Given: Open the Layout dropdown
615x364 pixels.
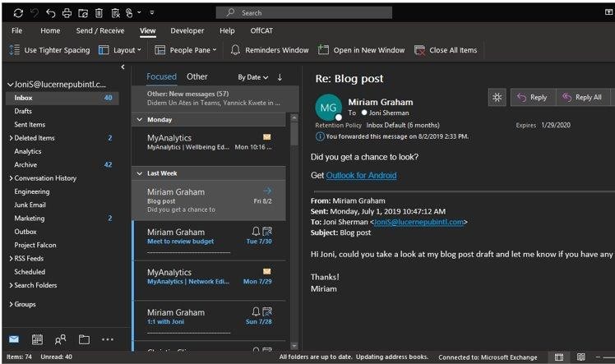Looking at the screenshot, I should click(120, 50).
